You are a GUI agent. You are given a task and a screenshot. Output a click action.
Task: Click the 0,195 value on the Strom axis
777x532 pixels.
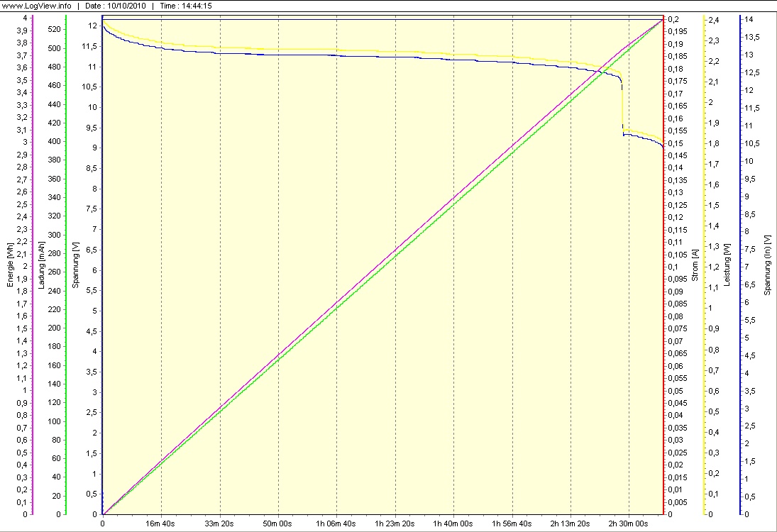click(678, 32)
